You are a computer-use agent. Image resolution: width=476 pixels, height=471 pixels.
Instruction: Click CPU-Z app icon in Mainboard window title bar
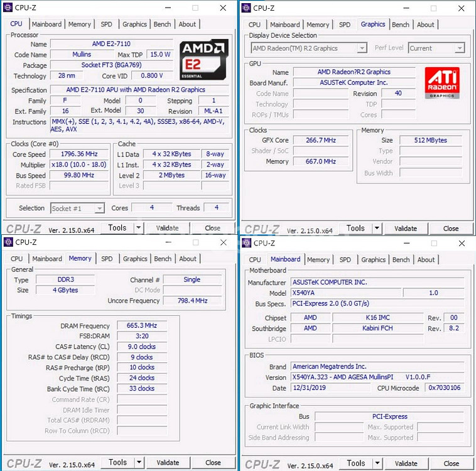point(247,243)
